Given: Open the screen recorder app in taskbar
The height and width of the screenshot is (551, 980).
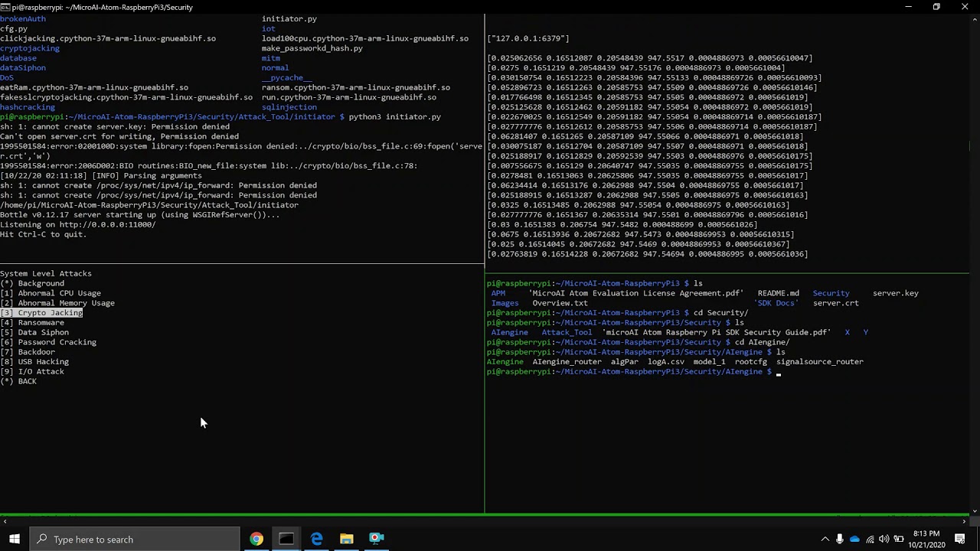Looking at the screenshot, I should pyautogui.click(x=376, y=539).
